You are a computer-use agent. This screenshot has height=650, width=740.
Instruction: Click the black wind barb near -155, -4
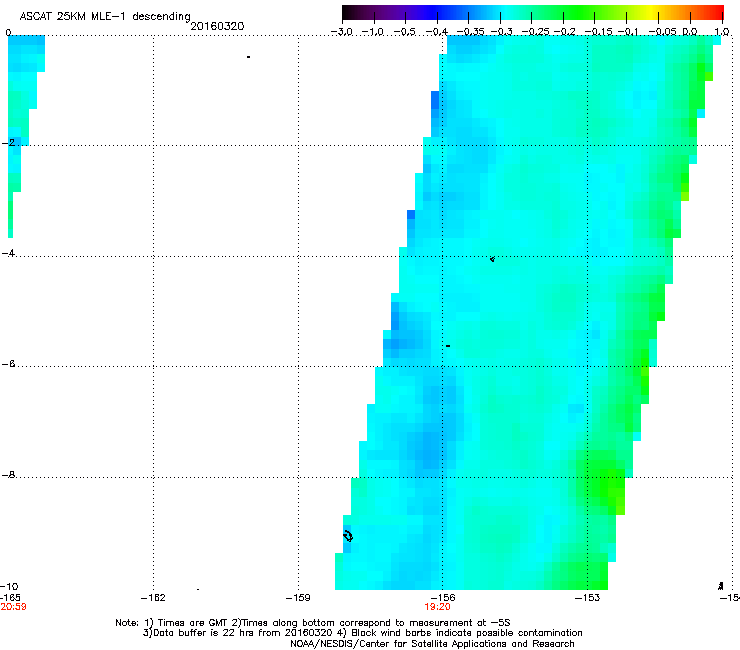(x=492, y=259)
